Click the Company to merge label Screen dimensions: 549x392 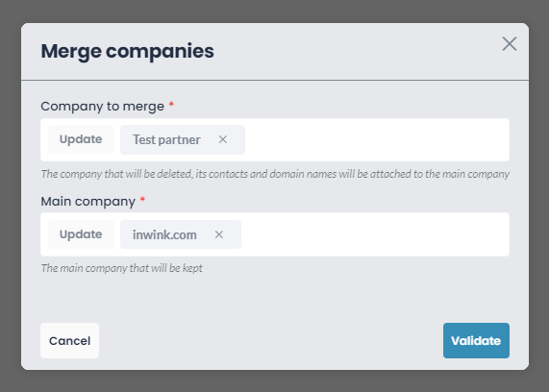click(x=102, y=107)
